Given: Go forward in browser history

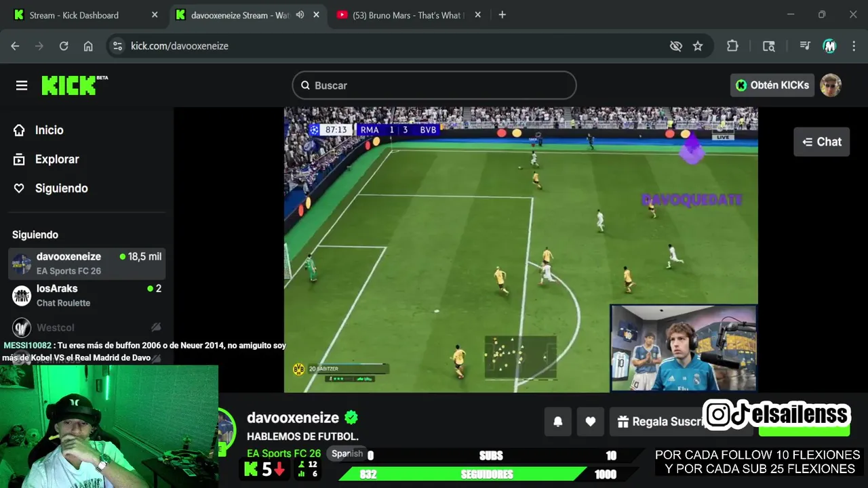Looking at the screenshot, I should (x=39, y=46).
